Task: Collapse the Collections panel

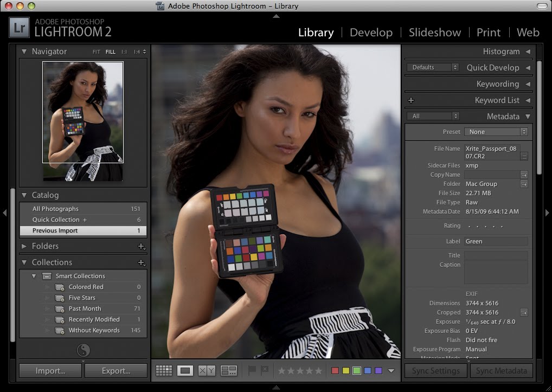Action: [24, 262]
